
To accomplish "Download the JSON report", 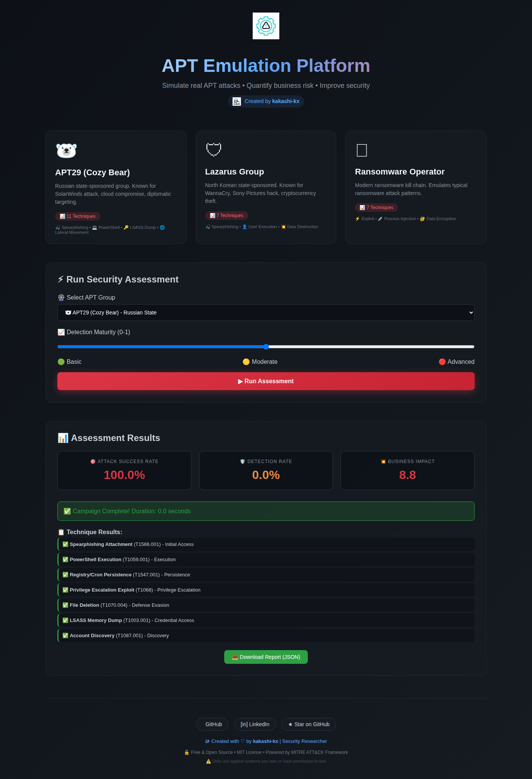I will click(266, 657).
